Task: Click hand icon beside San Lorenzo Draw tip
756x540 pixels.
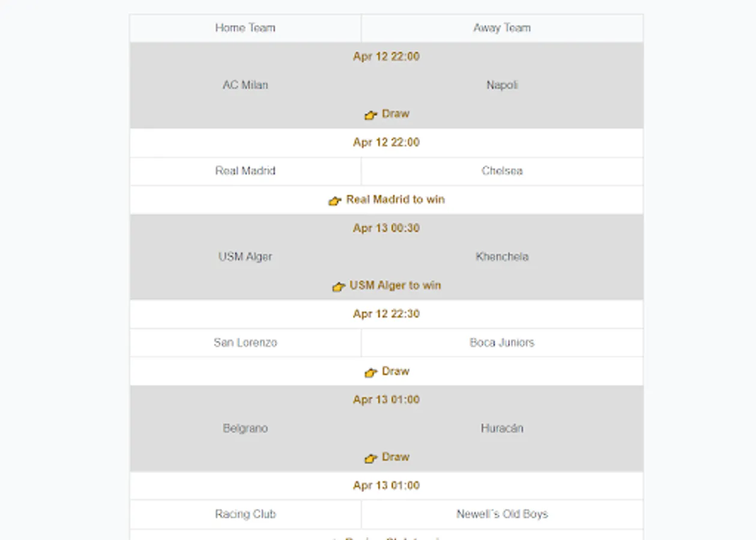Action: [x=370, y=372]
